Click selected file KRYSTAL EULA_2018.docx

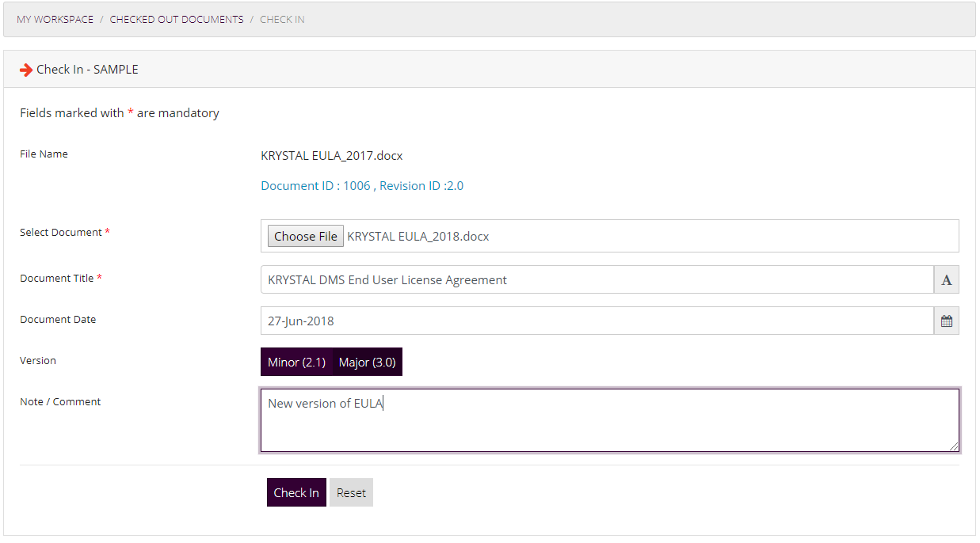point(418,236)
